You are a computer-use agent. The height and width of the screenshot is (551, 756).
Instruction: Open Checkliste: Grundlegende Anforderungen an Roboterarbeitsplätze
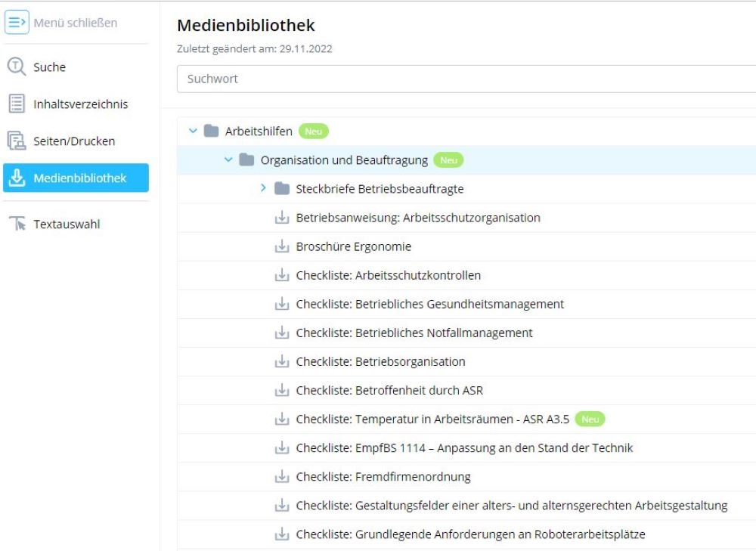click(x=470, y=534)
